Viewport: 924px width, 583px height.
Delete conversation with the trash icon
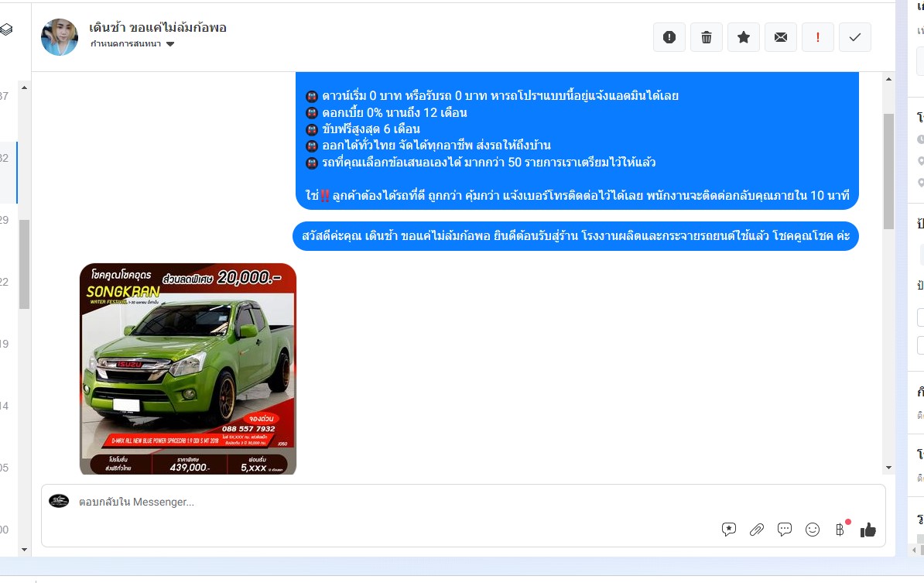pyautogui.click(x=707, y=37)
